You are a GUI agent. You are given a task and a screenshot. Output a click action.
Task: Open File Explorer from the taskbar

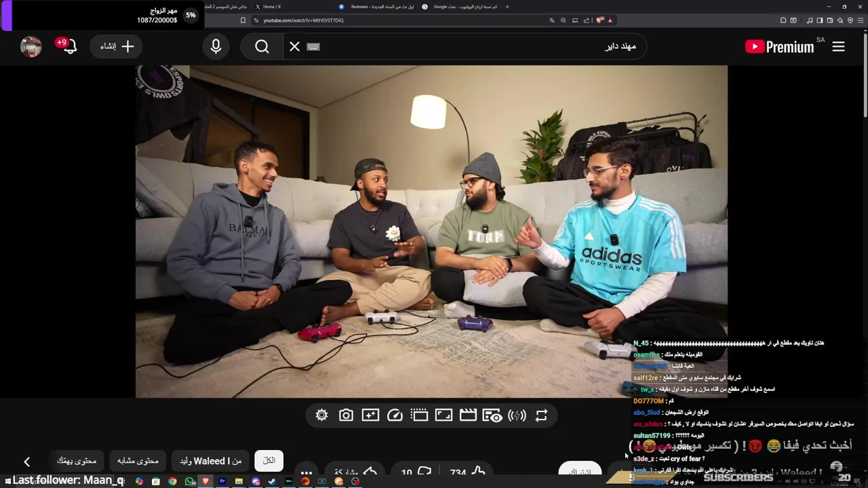[239, 482]
